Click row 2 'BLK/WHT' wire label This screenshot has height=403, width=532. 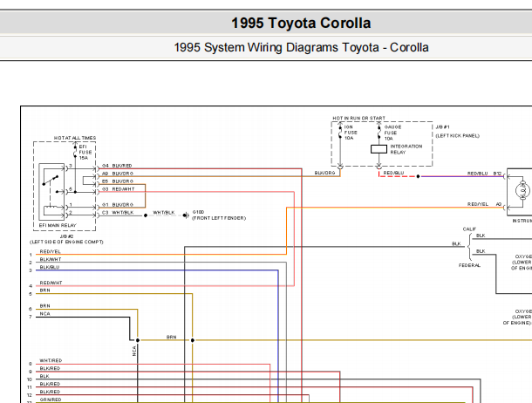pos(51,259)
